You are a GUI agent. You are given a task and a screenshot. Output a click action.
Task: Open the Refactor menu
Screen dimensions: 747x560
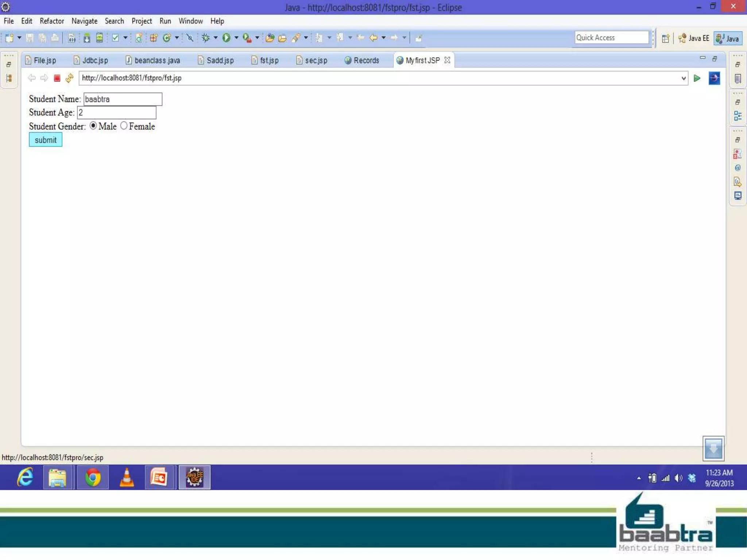[52, 21]
